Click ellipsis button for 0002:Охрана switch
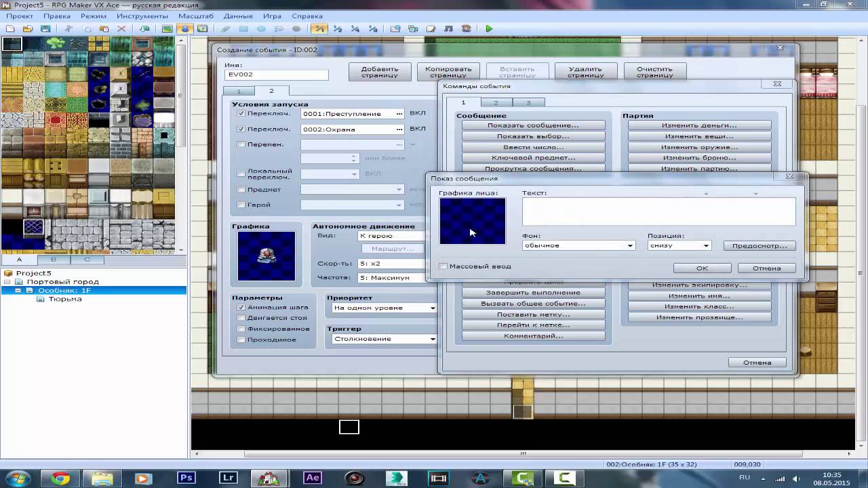 coord(399,129)
